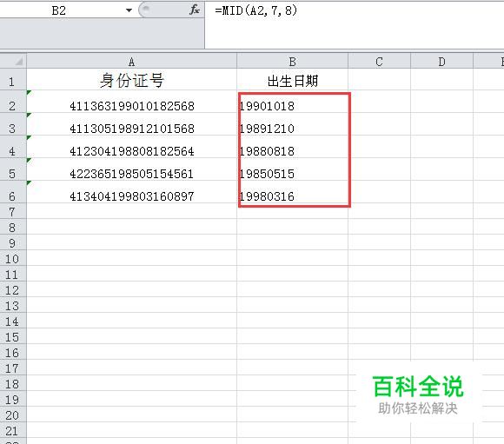This screenshot has height=444, width=504.
Task: Select the cell showing 19901018
Action: click(292, 103)
